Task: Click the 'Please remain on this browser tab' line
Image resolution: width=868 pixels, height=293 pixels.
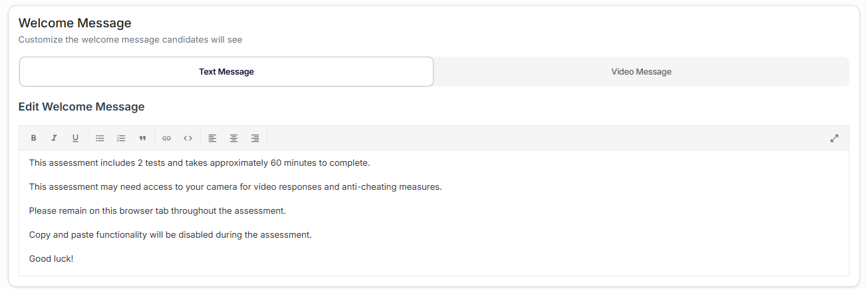Action: point(157,211)
